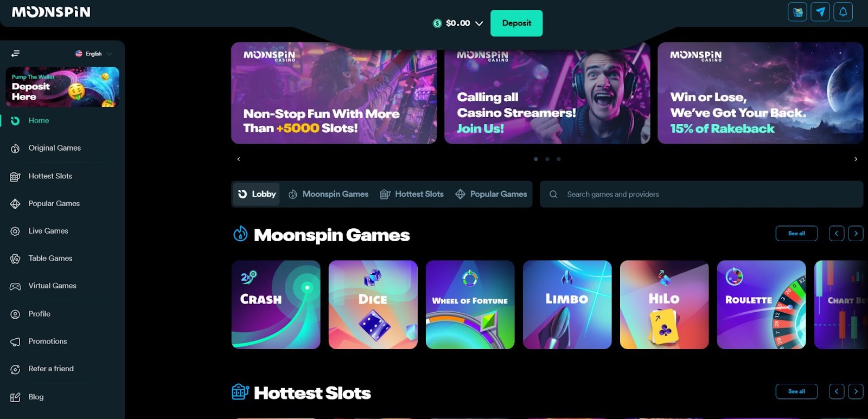Click the green Deposit button
This screenshot has height=419, width=868.
coord(516,23)
